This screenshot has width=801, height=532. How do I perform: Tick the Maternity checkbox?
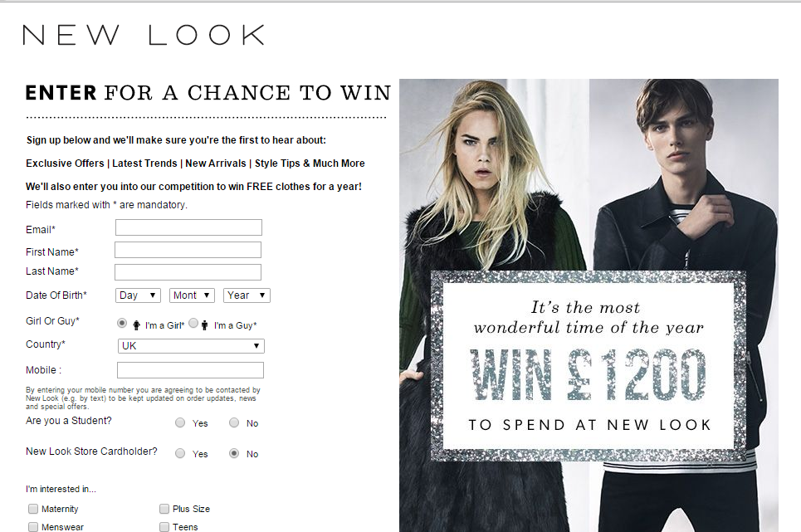[x=33, y=509]
